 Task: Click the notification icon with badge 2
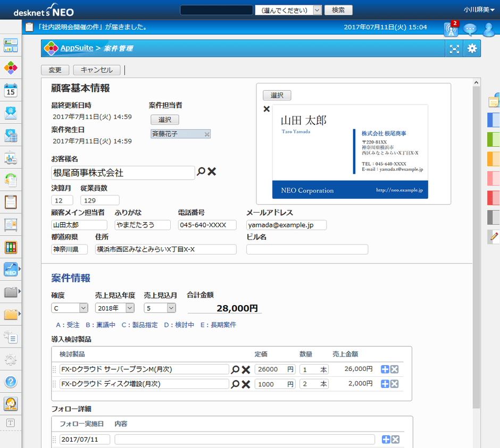click(451, 30)
